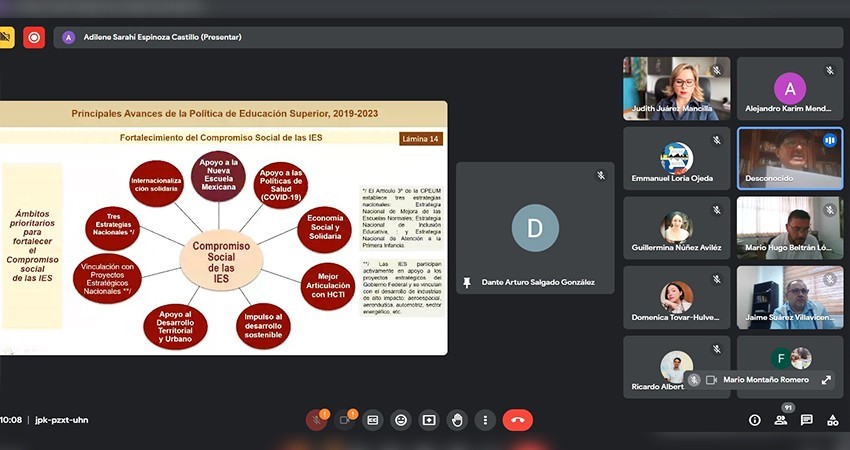
Task: Expand the Mario Montaño Romero self-view tile
Action: (x=826, y=380)
